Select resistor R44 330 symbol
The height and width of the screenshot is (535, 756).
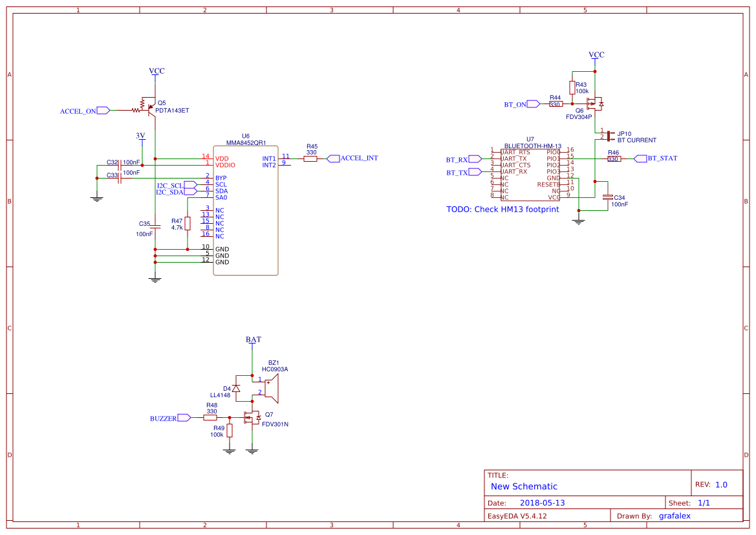[556, 104]
